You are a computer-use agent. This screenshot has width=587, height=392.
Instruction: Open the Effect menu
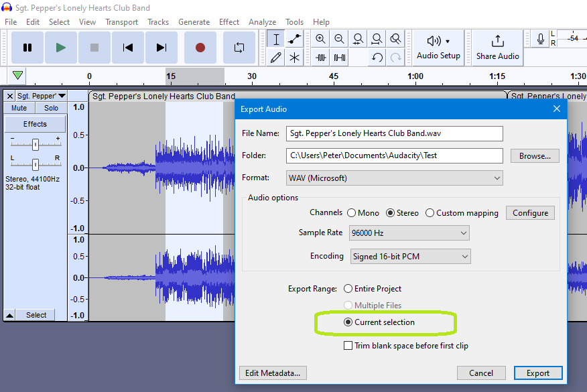coord(229,22)
